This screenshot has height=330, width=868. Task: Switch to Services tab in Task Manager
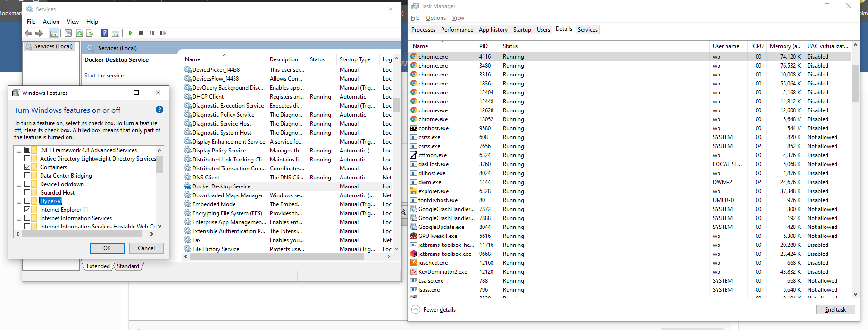pyautogui.click(x=587, y=29)
